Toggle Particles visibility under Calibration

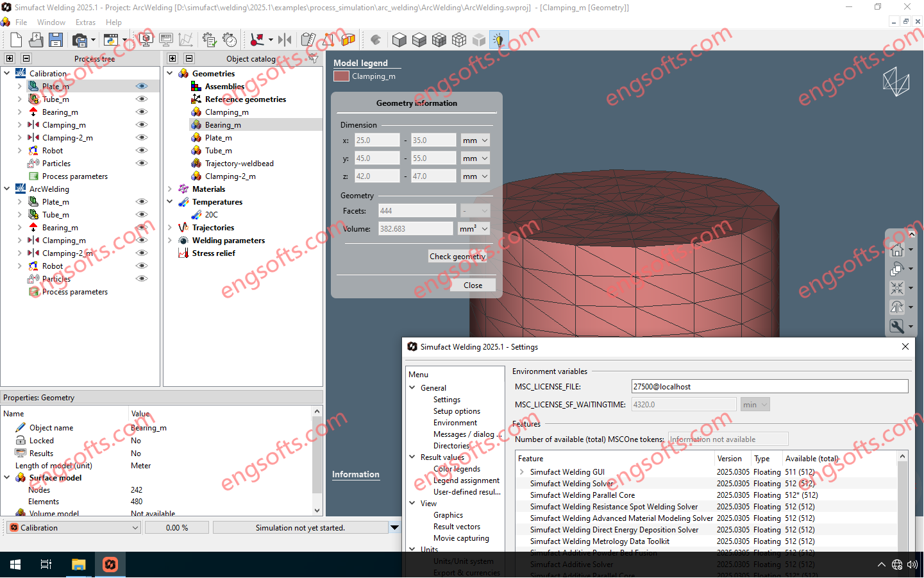[142, 163]
